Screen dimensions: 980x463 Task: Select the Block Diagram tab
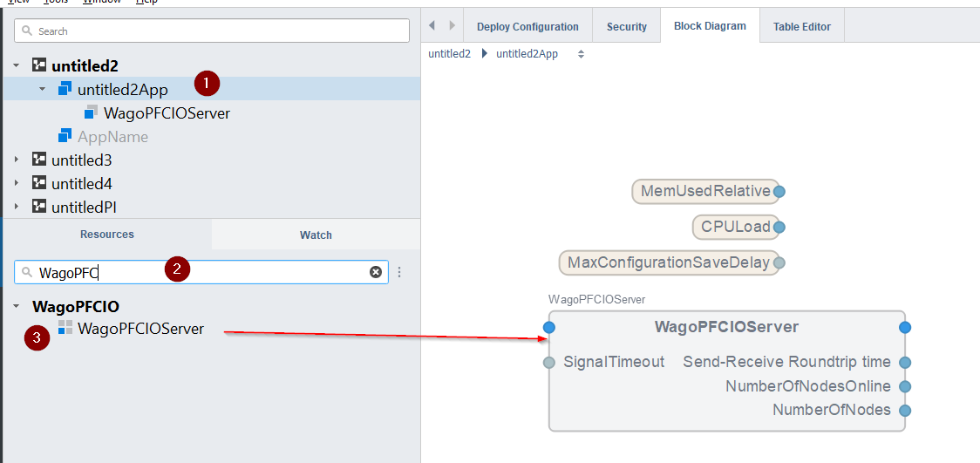pos(710,25)
